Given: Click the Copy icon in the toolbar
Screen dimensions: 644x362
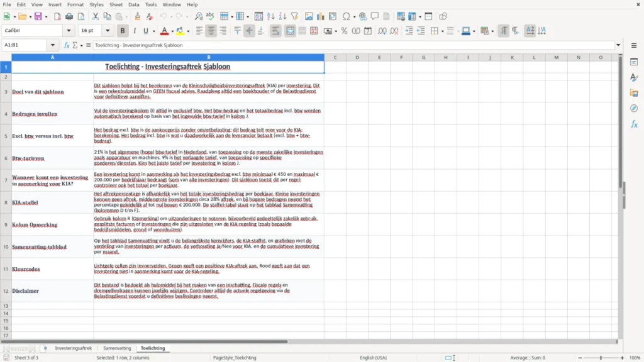Looking at the screenshot, I should [x=107, y=16].
